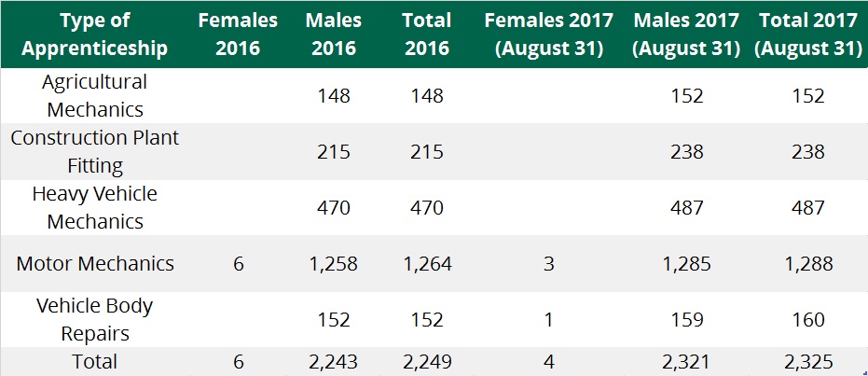
Task: Click the 160 Vehicle Body Repairs total cell
Action: 808,319
